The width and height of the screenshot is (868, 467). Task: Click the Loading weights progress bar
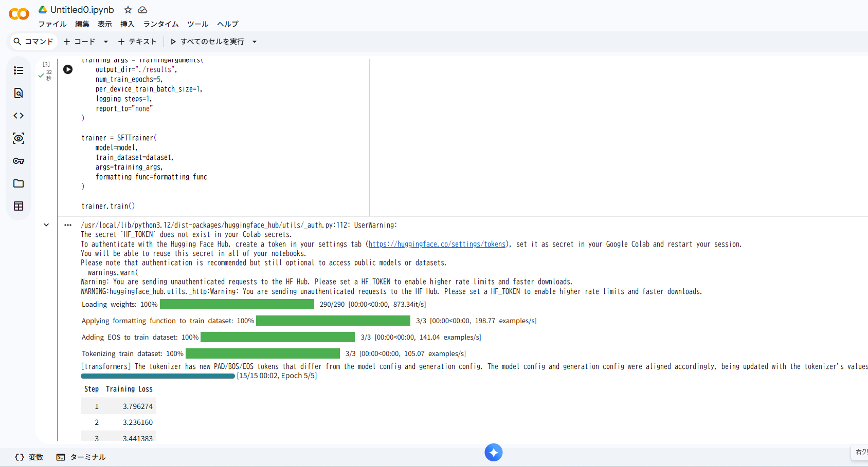[237, 304]
